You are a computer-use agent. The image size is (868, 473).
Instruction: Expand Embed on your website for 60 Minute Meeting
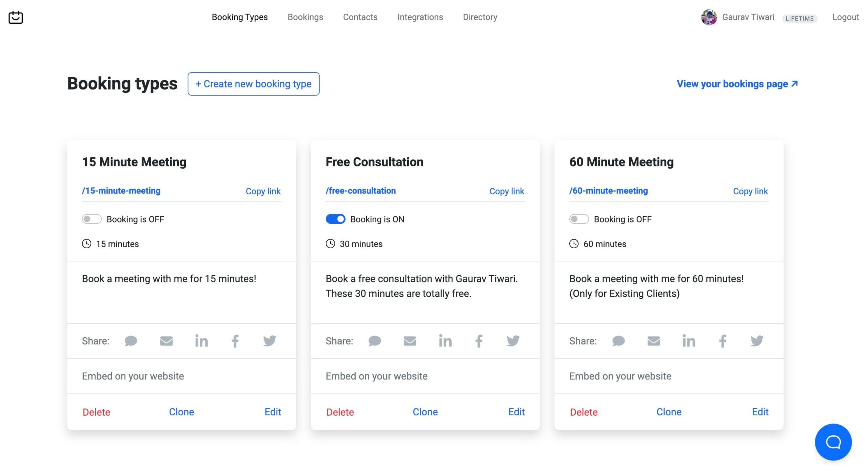point(620,376)
